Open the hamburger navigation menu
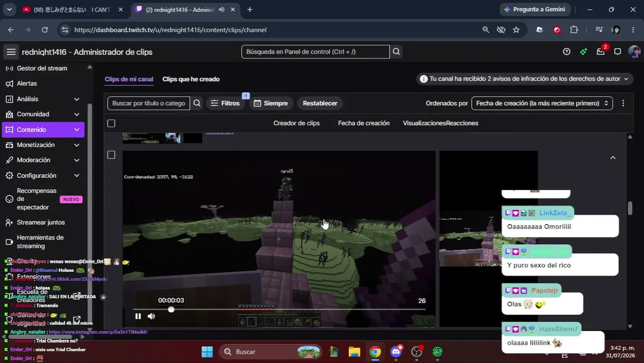This screenshot has height=363, width=644. pyautogui.click(x=11, y=52)
